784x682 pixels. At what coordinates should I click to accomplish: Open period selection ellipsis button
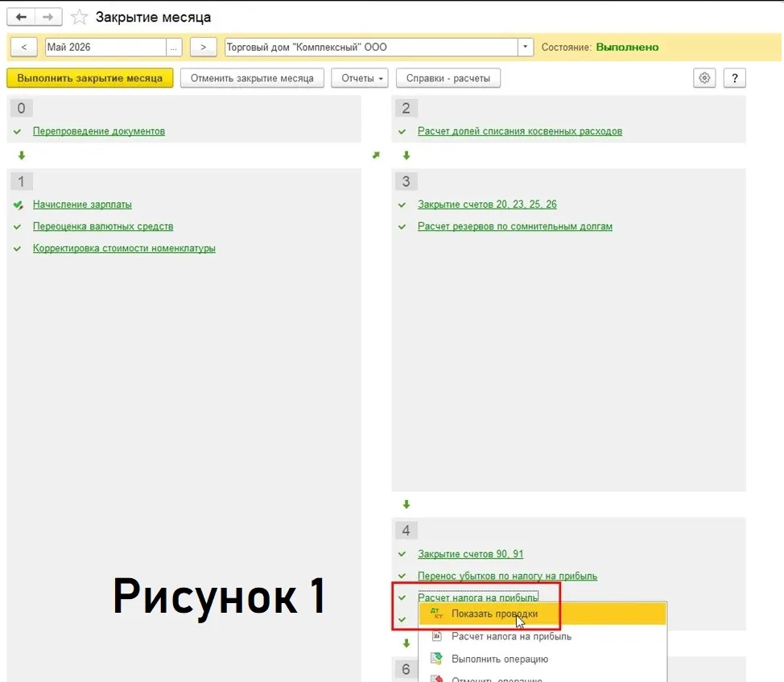(x=174, y=47)
